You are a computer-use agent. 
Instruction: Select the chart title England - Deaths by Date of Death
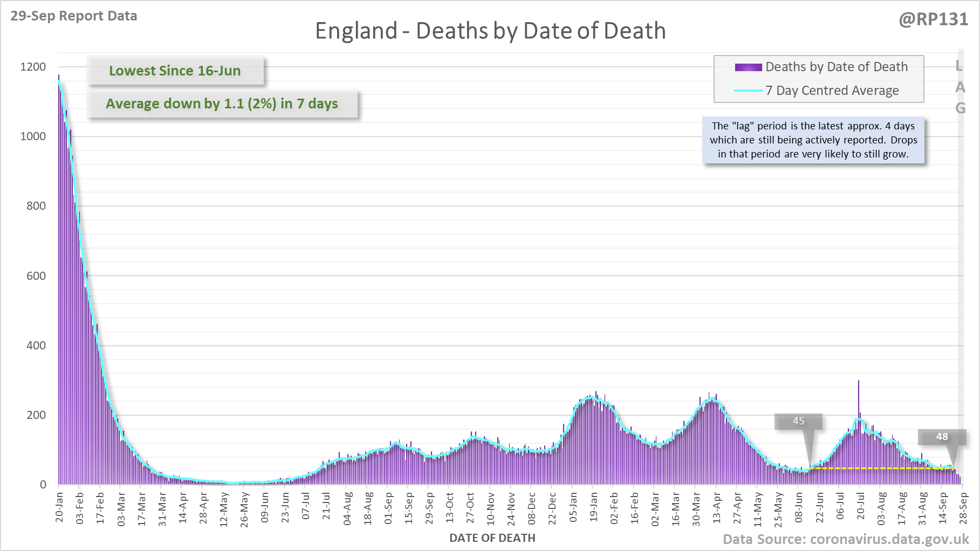tap(490, 31)
